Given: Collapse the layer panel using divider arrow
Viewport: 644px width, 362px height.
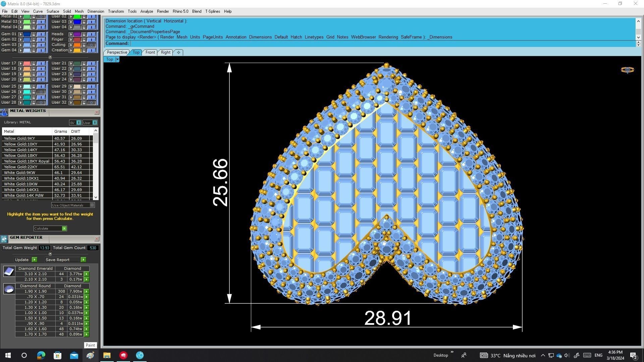Looking at the screenshot, I should 50,57.
